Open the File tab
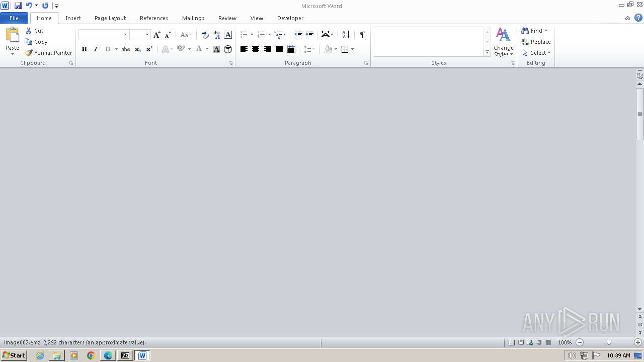644x362 pixels. tap(14, 18)
